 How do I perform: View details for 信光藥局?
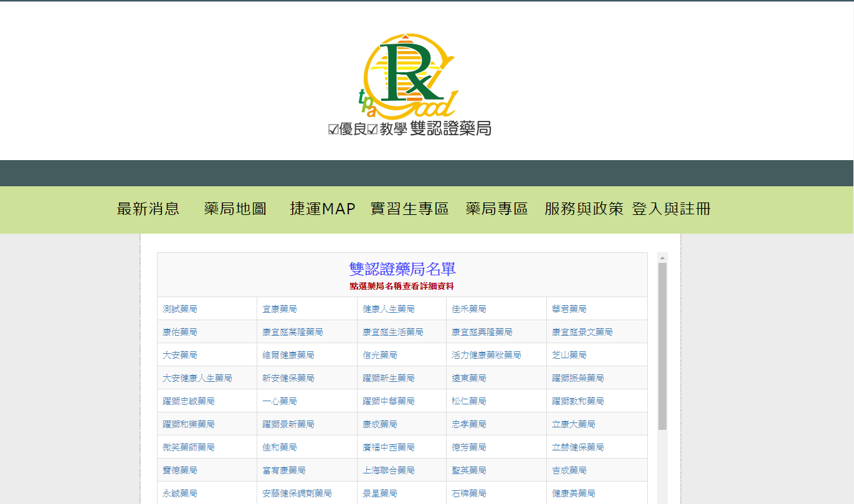[x=380, y=355]
